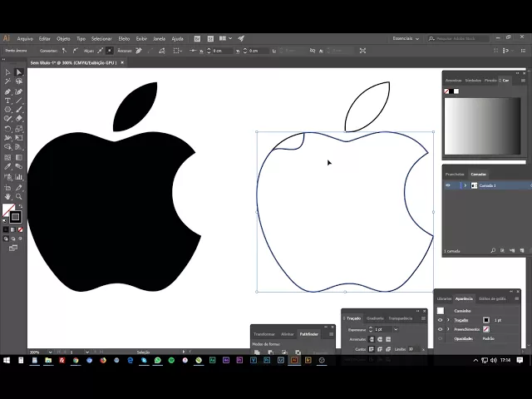Choose the butt cap Arremate option
Image resolution: width=532 pixels, height=399 pixels.
(372, 339)
